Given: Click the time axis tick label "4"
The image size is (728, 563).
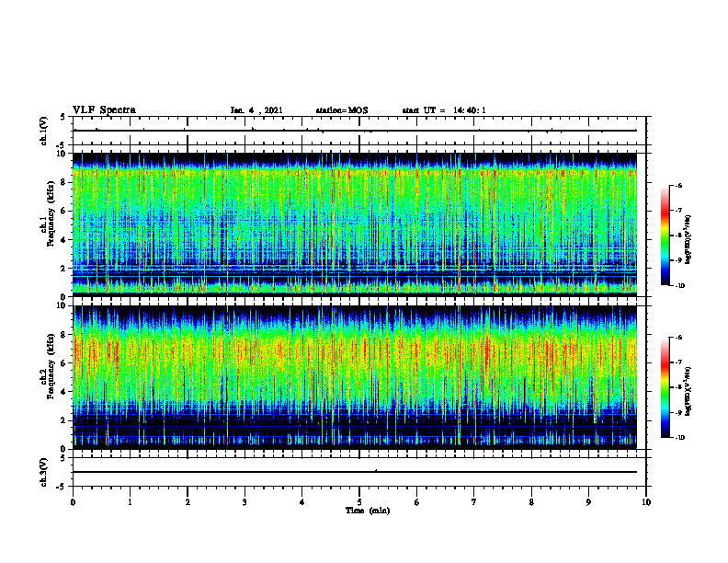Looking at the screenshot, I should (302, 502).
